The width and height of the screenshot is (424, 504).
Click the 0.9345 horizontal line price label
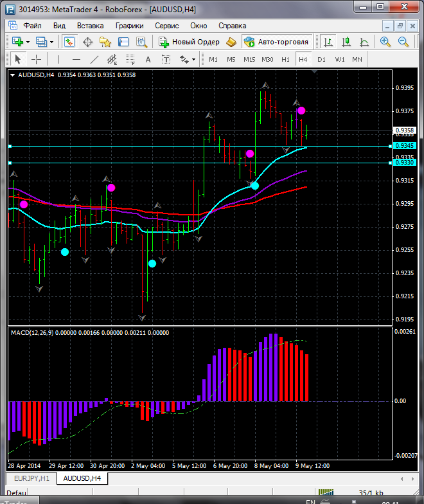(404, 146)
